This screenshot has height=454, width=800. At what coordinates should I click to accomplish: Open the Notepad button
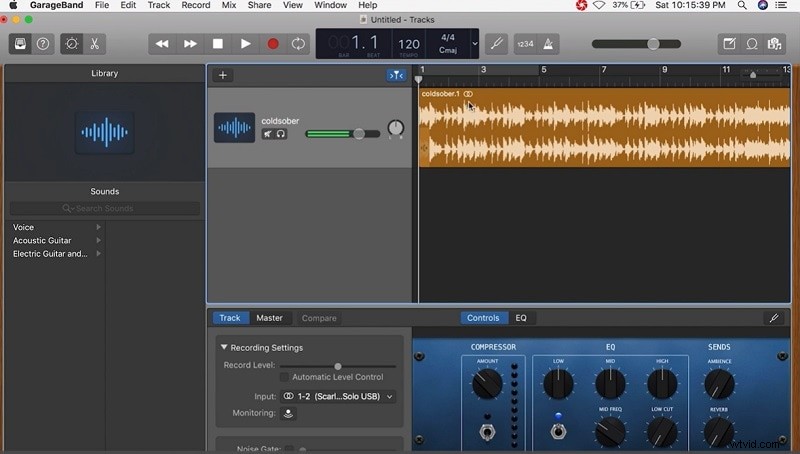tap(729, 44)
